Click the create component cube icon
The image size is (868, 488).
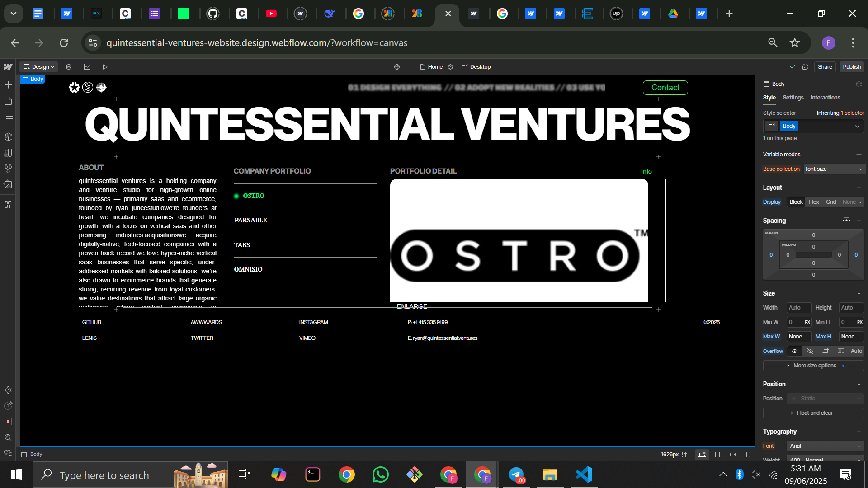pyautogui.click(x=859, y=84)
